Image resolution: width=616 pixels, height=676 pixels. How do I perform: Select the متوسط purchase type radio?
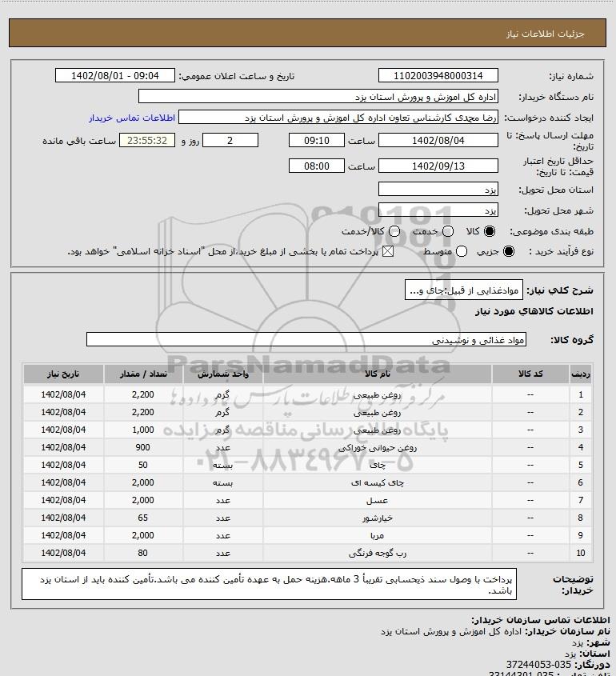point(462,251)
